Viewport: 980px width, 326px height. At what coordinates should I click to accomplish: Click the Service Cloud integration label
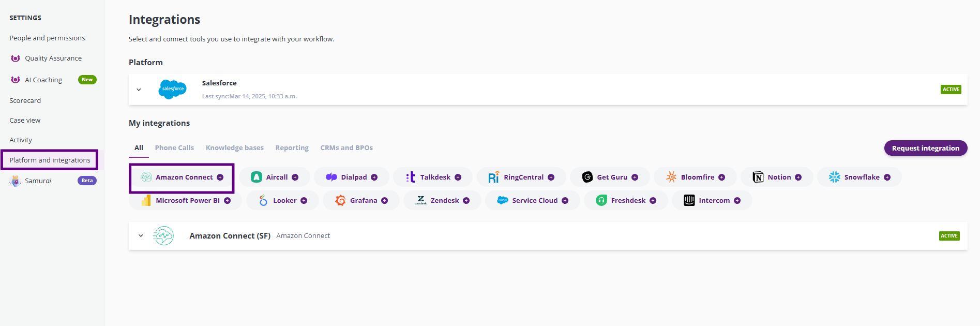pos(535,201)
